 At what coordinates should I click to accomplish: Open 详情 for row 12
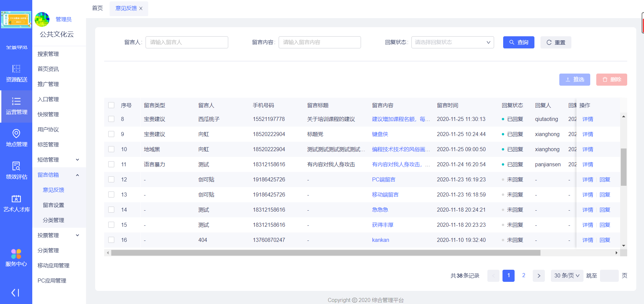click(588, 179)
